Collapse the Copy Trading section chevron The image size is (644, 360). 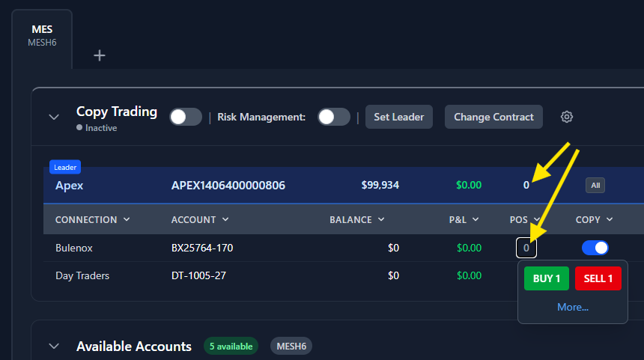tap(54, 118)
